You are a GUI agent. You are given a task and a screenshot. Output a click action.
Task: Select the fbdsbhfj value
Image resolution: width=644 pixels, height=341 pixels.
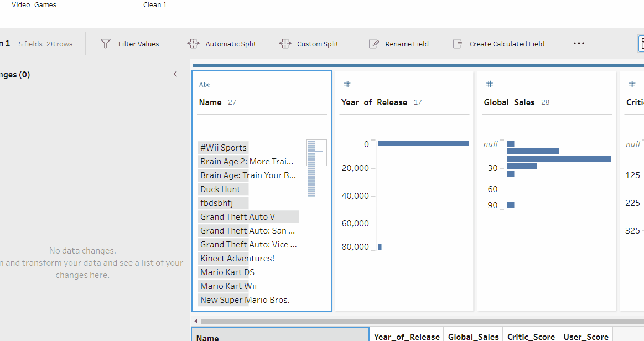224,203
